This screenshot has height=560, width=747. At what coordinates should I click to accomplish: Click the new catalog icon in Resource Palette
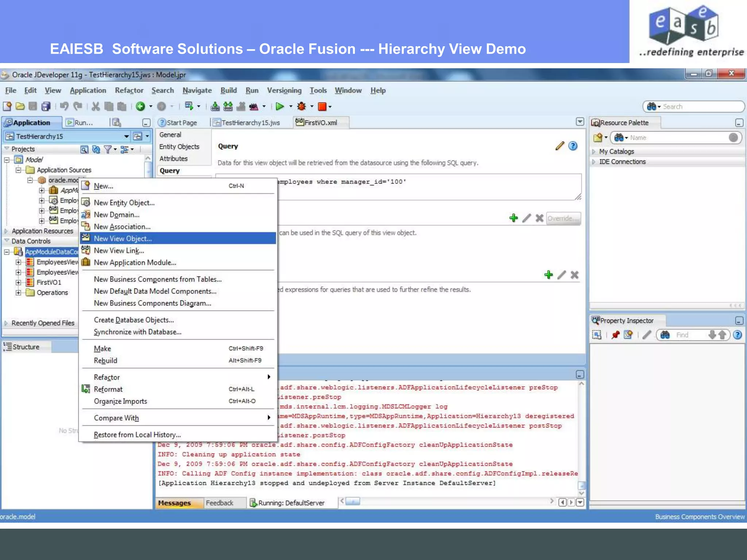coord(598,137)
